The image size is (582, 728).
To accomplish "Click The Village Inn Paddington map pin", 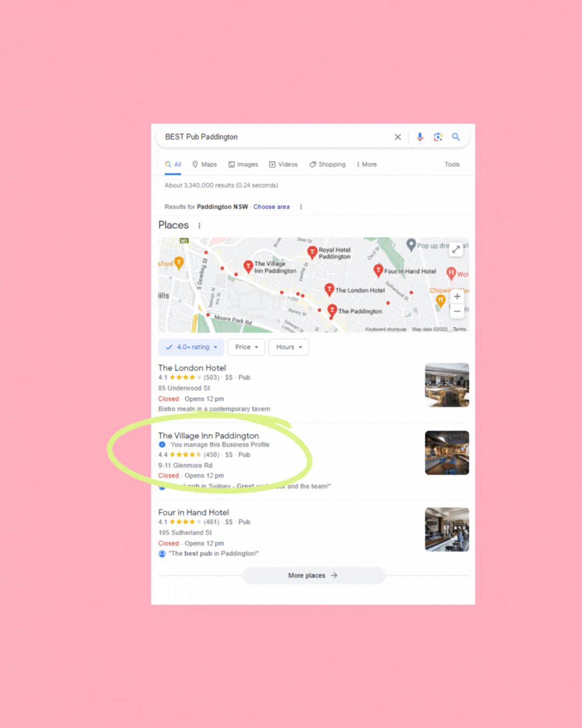I will point(248,266).
